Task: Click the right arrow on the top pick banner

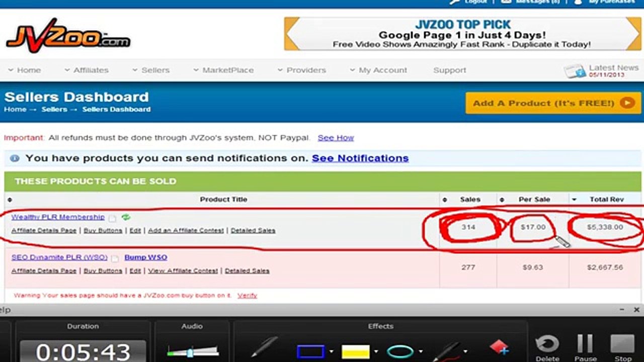Action: click(x=633, y=34)
